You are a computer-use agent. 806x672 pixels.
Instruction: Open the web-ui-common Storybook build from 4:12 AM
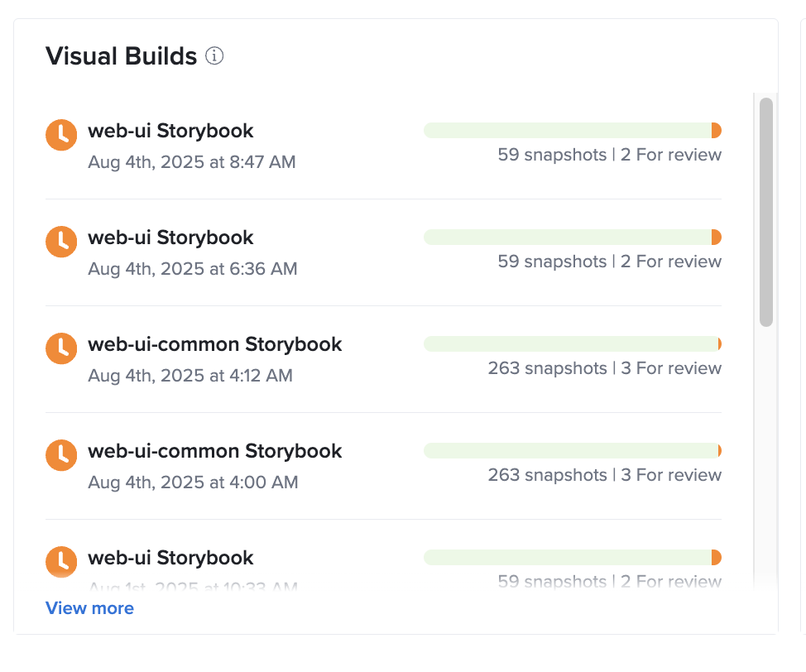[214, 344]
